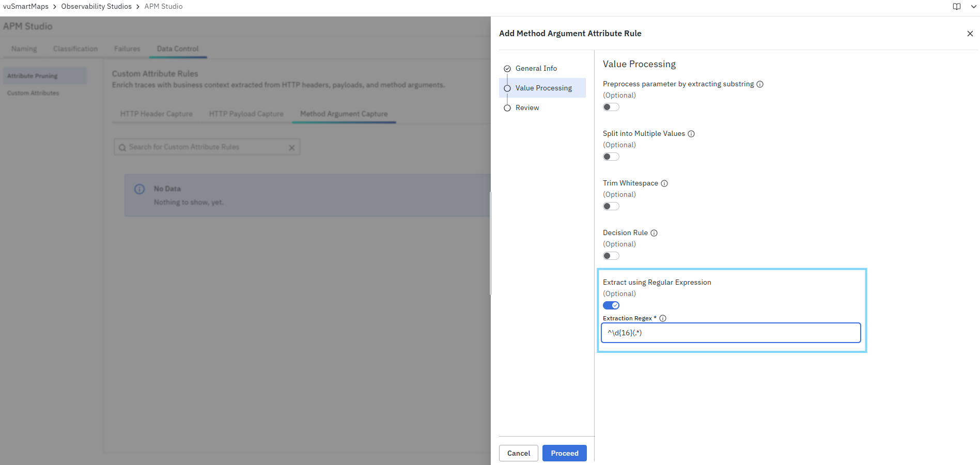Screen dimensions: 980x465
Task: Click the Value Processing heading
Action: 639,64
